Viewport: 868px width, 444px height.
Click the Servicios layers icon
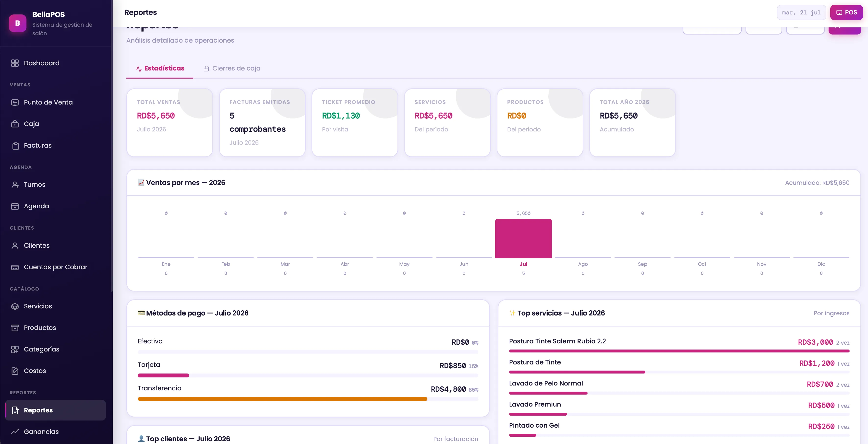click(15, 306)
